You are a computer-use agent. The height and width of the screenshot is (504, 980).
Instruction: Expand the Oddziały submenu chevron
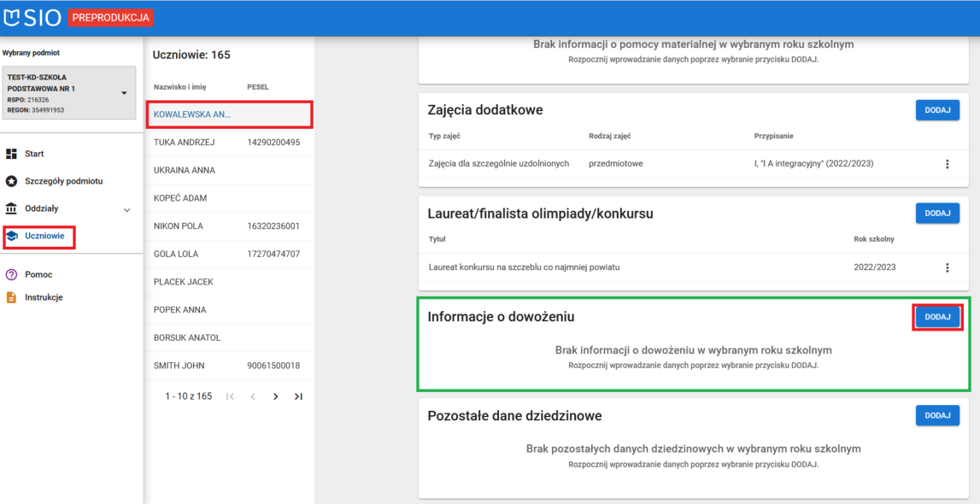(x=126, y=209)
